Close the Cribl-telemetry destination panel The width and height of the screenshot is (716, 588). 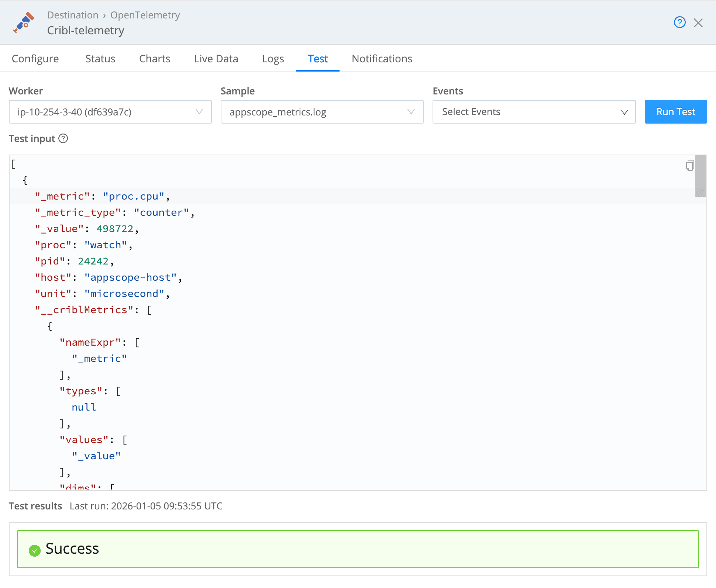(x=698, y=23)
